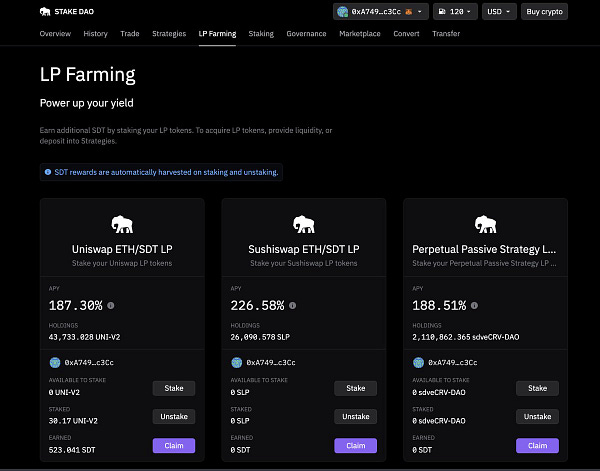Image resolution: width=600 pixels, height=471 pixels.
Task: Switch to the Transfer tab
Action: click(446, 34)
